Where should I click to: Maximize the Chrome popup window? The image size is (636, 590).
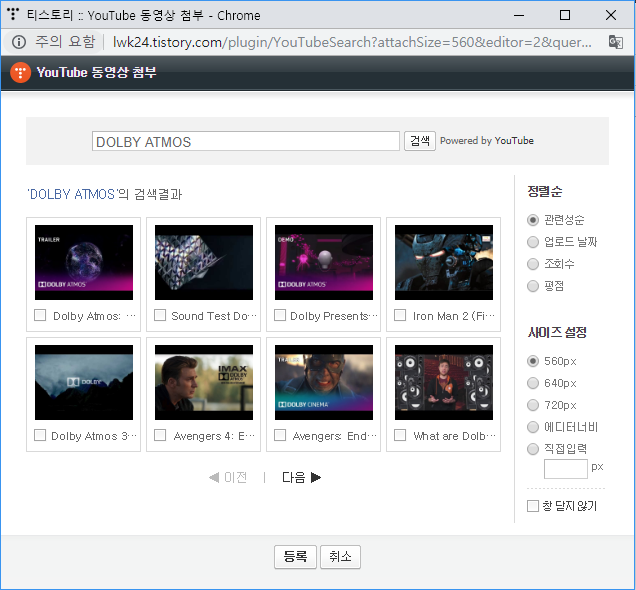point(565,15)
